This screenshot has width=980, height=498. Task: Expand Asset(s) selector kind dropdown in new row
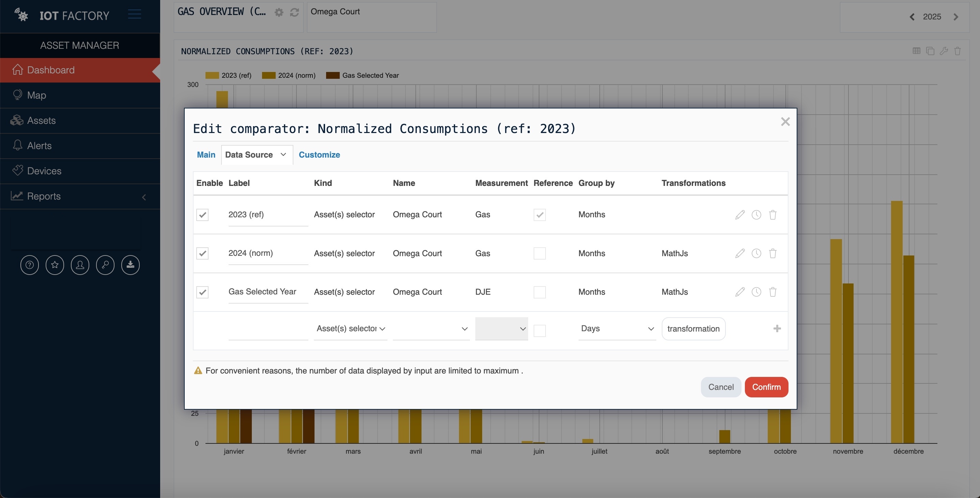coord(350,328)
